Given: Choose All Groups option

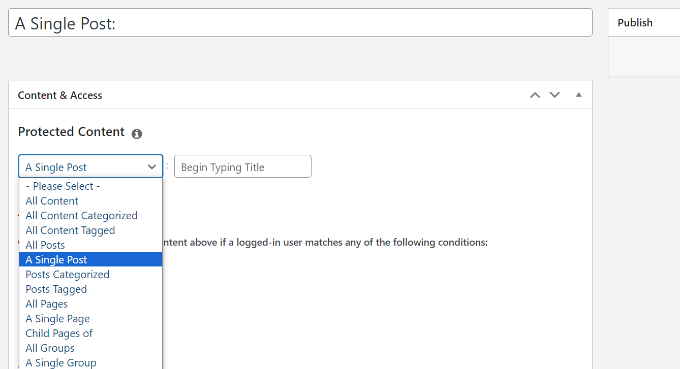Looking at the screenshot, I should point(91,348).
